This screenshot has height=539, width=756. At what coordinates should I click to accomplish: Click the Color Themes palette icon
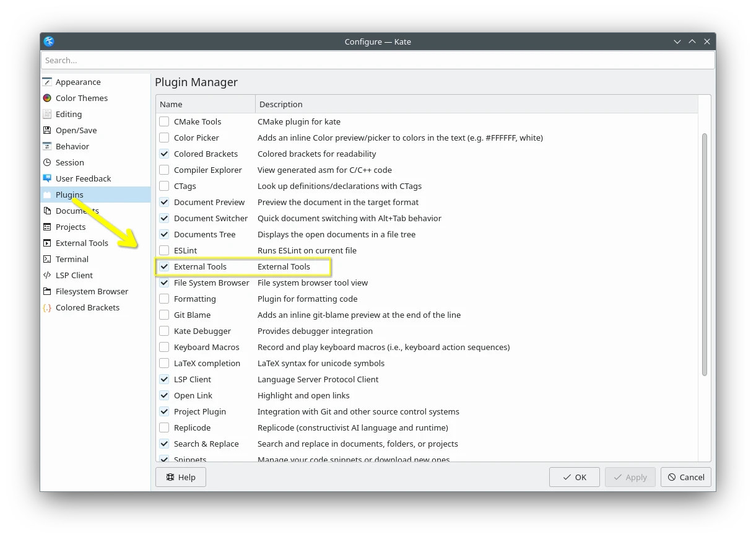click(47, 98)
